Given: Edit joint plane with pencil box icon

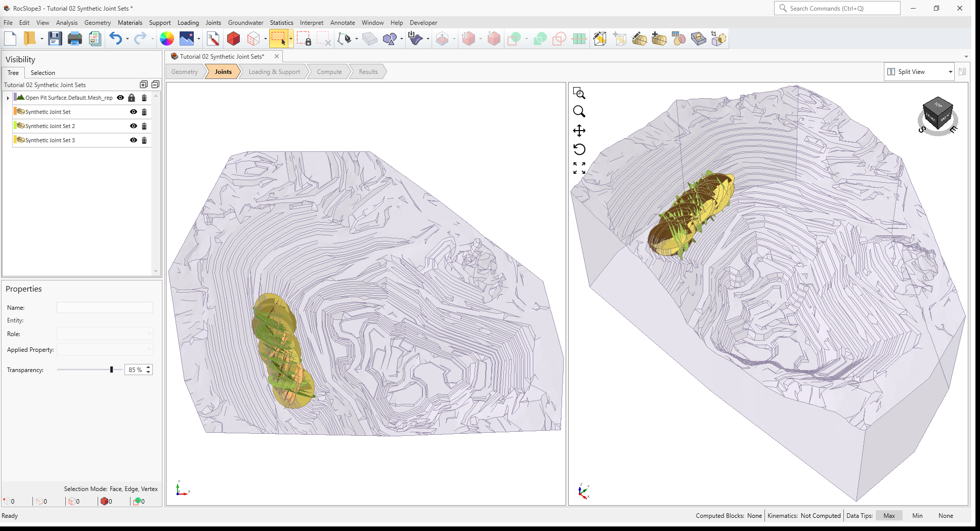Looking at the screenshot, I should [x=600, y=38].
